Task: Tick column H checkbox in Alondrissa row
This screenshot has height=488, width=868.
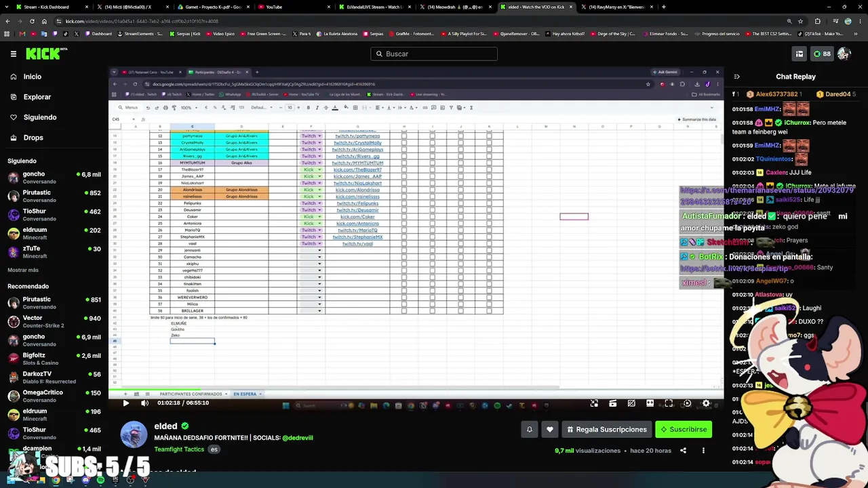Action: [404, 190]
